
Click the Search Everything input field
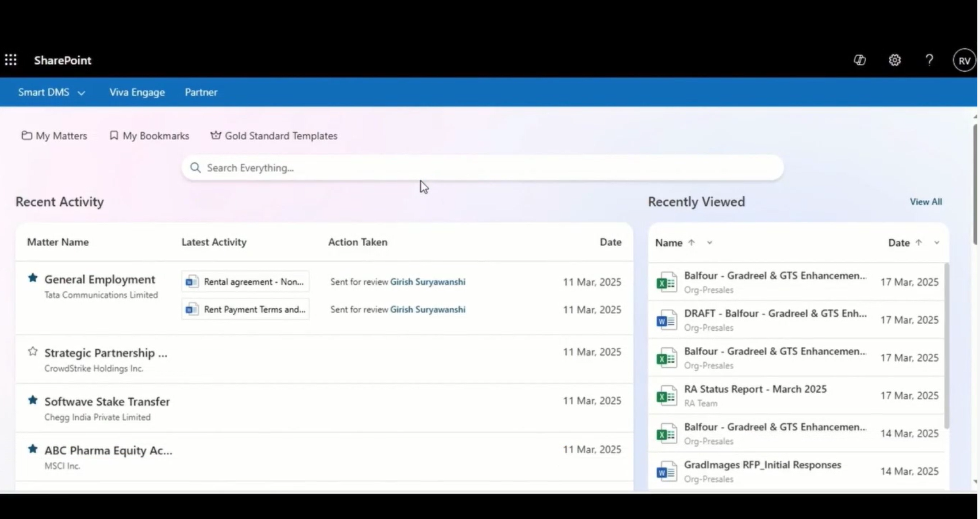tap(482, 168)
